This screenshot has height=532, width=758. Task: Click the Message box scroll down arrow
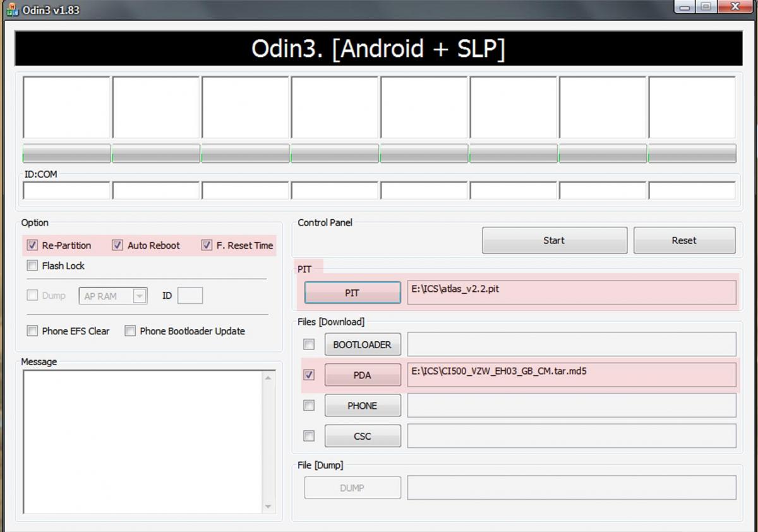click(268, 507)
